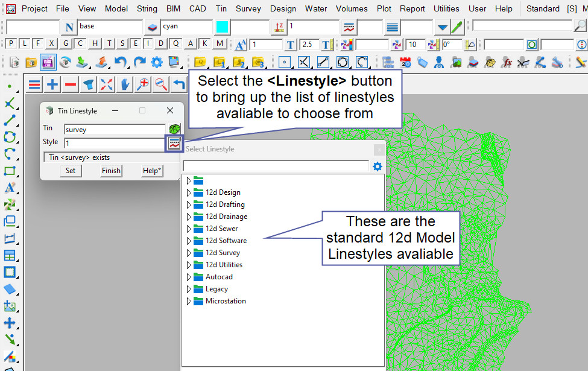Toggle the P snap button
The image size is (588, 371).
(x=11, y=43)
